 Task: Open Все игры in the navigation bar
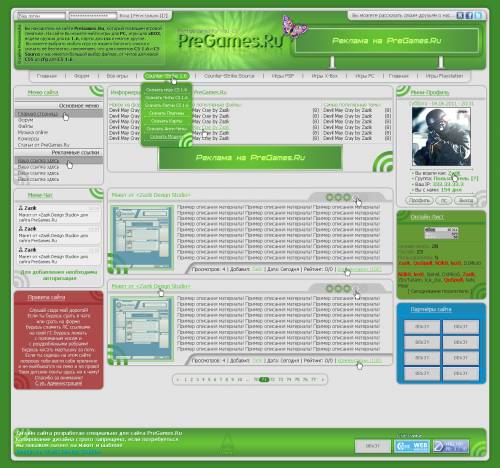pyautogui.click(x=117, y=76)
